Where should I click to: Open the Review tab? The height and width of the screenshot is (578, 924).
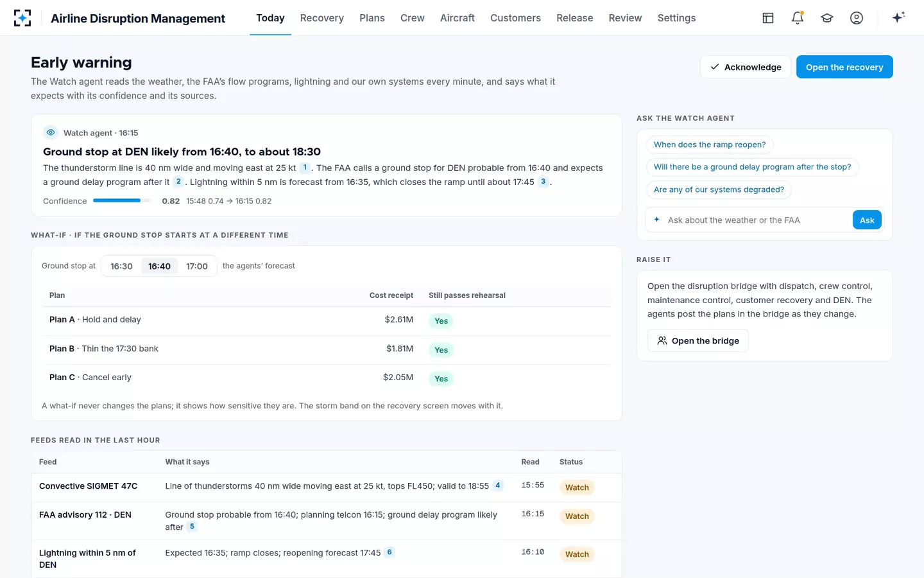pyautogui.click(x=625, y=18)
